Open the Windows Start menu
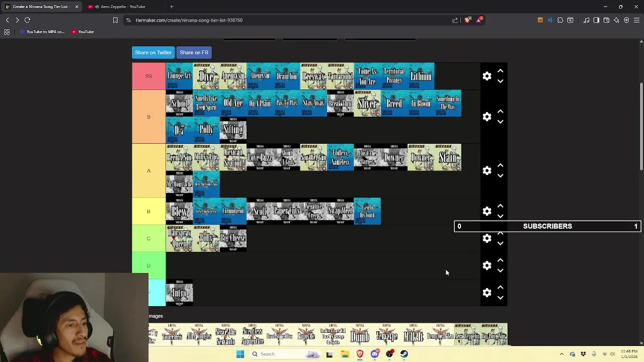 [x=240, y=354]
